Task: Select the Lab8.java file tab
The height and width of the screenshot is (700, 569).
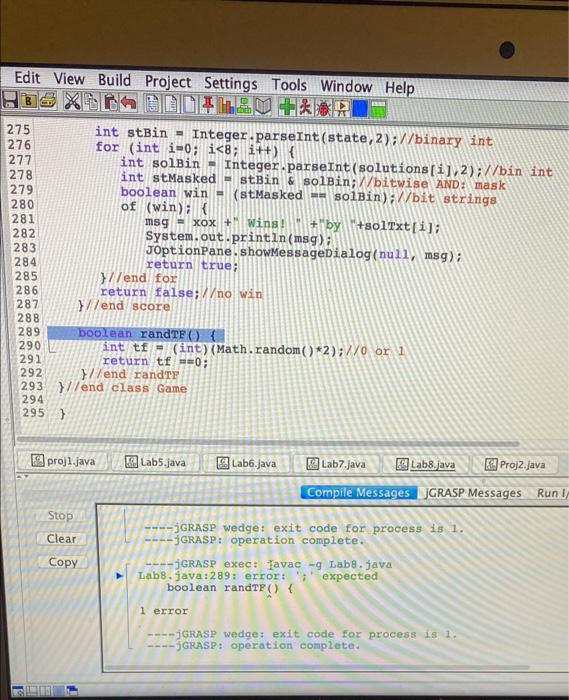Action: (x=426, y=464)
